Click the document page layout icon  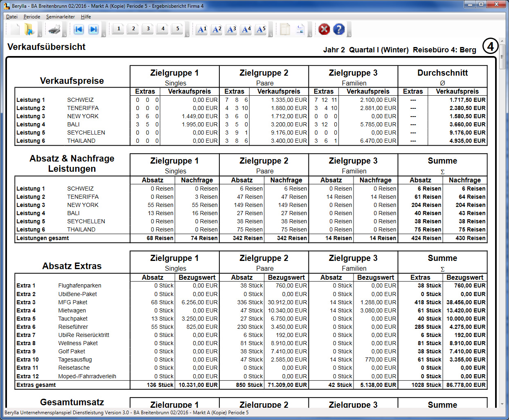click(x=300, y=29)
